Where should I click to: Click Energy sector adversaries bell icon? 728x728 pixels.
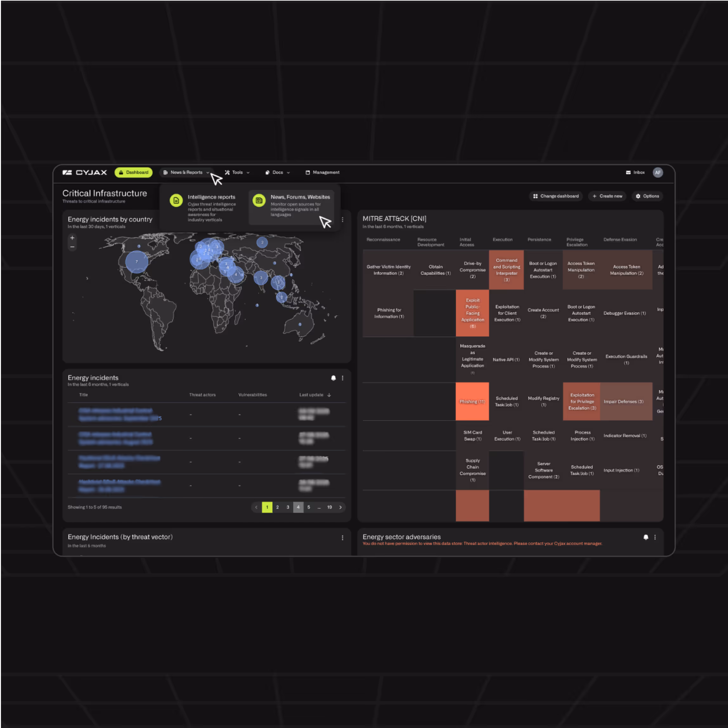646,537
